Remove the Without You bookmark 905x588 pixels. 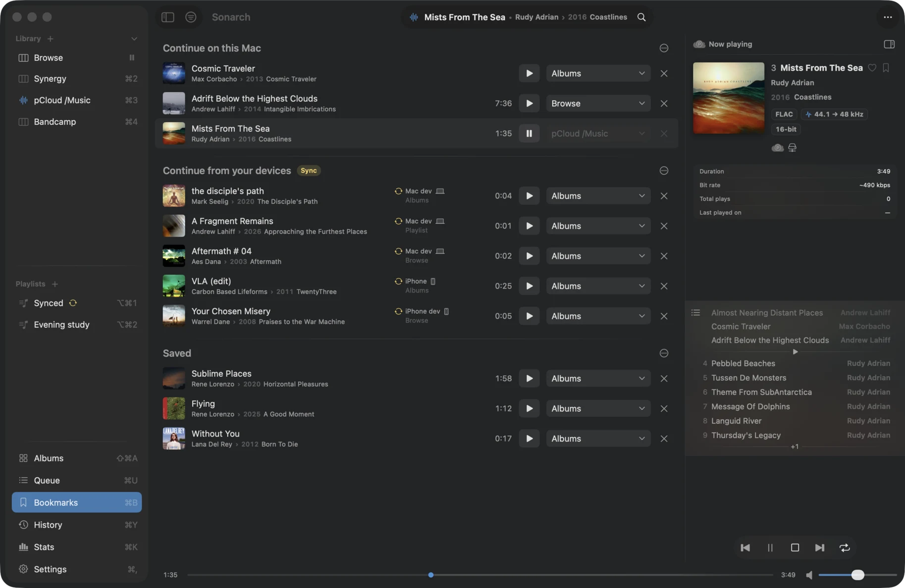[664, 439]
